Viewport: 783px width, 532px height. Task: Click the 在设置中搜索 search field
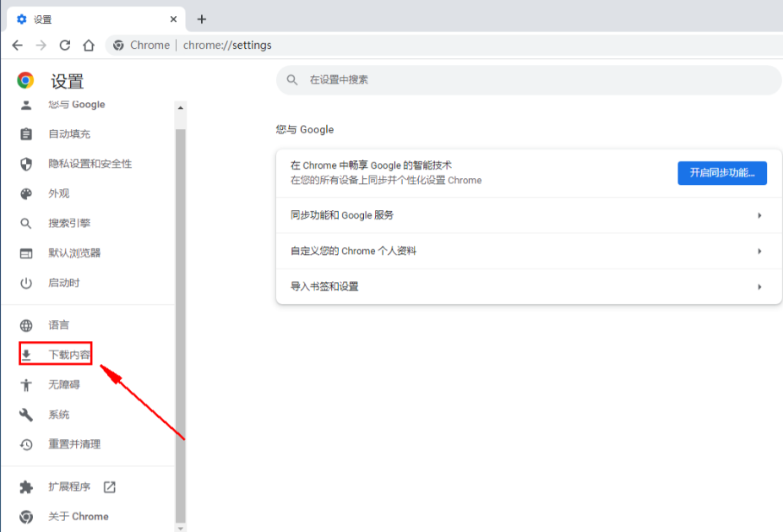coord(529,80)
